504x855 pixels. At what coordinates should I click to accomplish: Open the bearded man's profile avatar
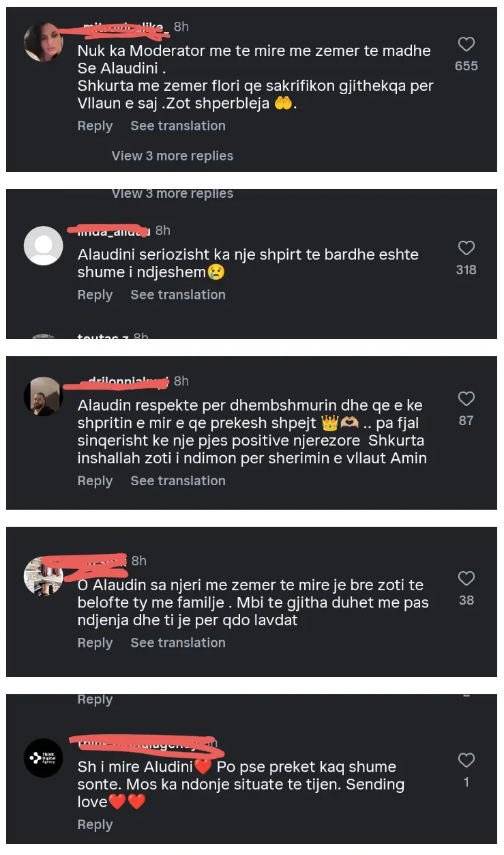coord(44,396)
